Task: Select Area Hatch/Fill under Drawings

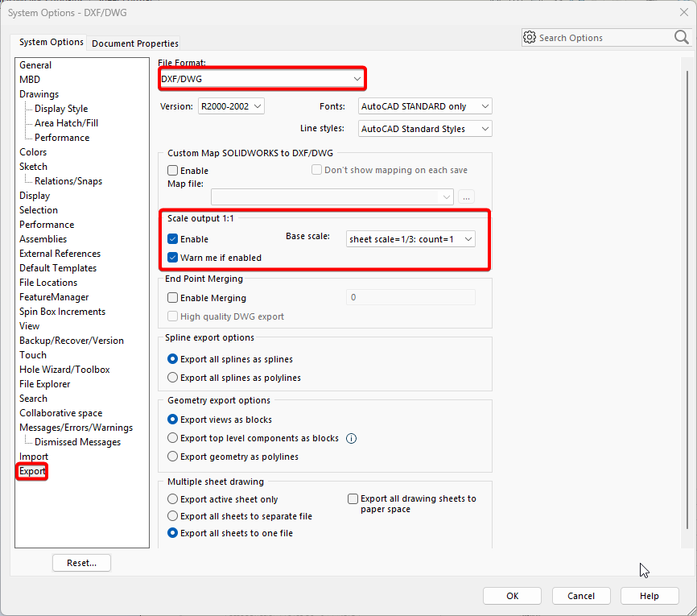Action: (x=67, y=123)
